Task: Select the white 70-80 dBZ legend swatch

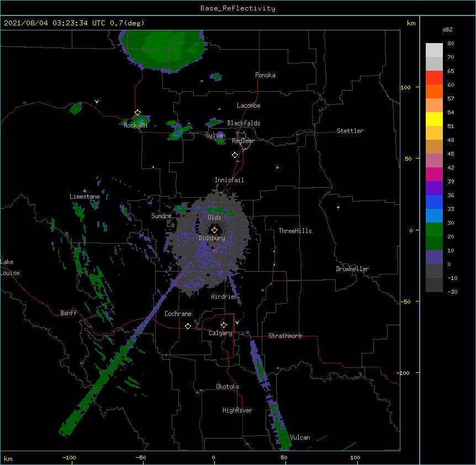Action: (x=434, y=50)
